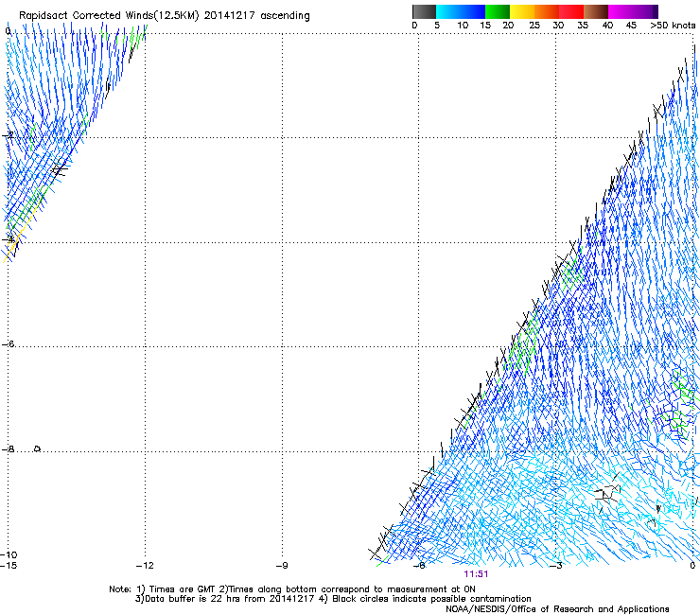
Task: Click the purple '11:51' swath time label
Action: click(x=476, y=574)
